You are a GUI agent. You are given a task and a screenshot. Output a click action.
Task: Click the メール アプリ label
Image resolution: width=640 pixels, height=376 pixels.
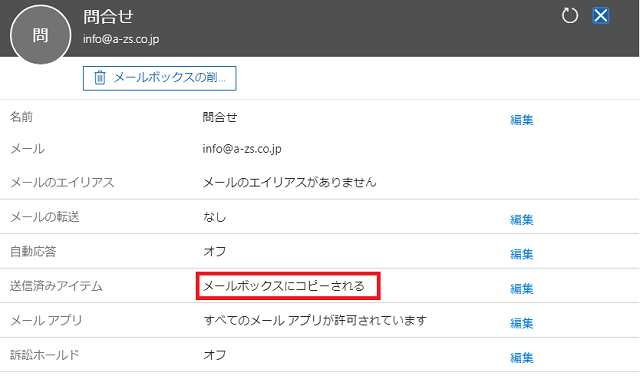pos(46,320)
